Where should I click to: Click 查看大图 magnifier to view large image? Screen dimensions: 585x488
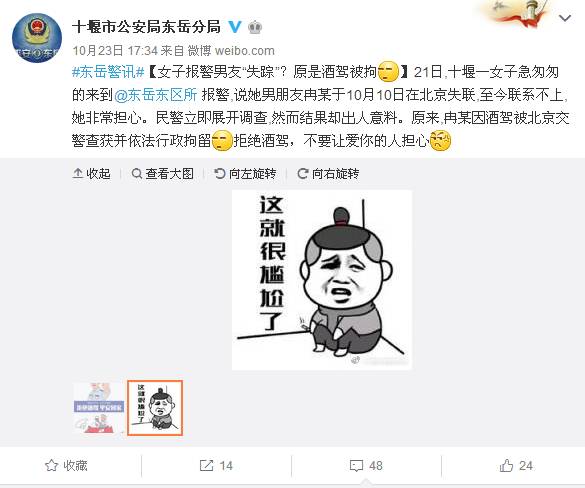[163, 173]
